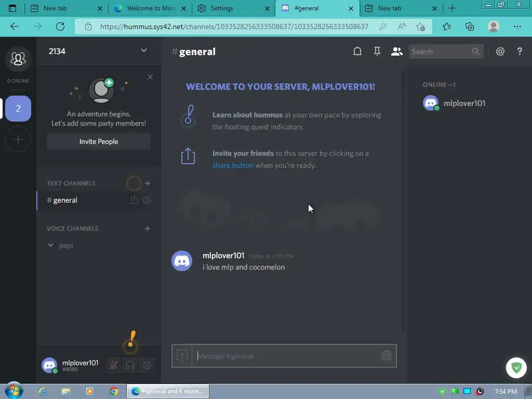
Task: Open Chrome from taskbar
Action: coord(114,391)
